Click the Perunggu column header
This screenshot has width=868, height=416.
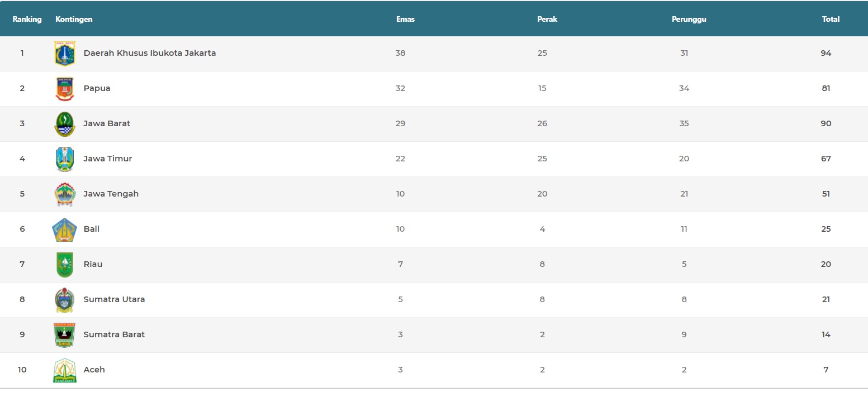click(x=689, y=19)
